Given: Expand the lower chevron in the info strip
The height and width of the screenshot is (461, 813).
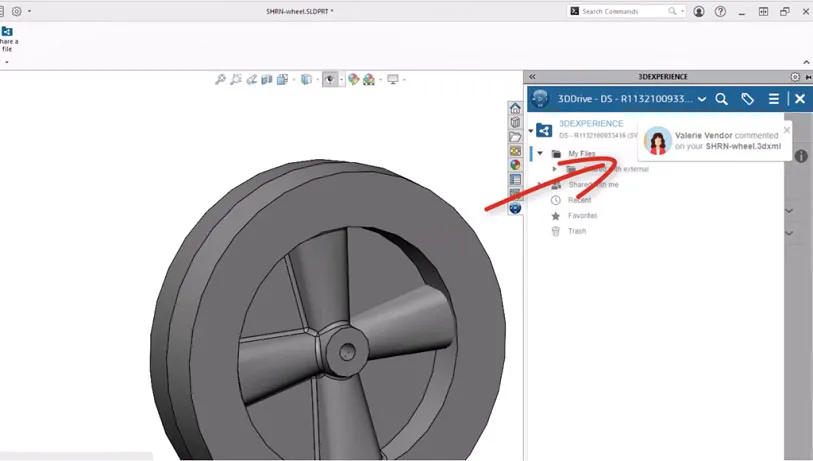Looking at the screenshot, I should pyautogui.click(x=789, y=233).
